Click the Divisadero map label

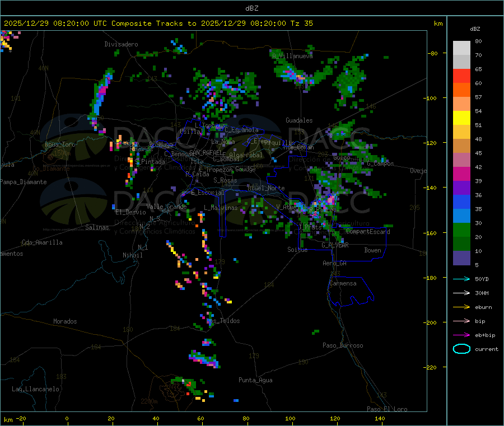coord(121,44)
